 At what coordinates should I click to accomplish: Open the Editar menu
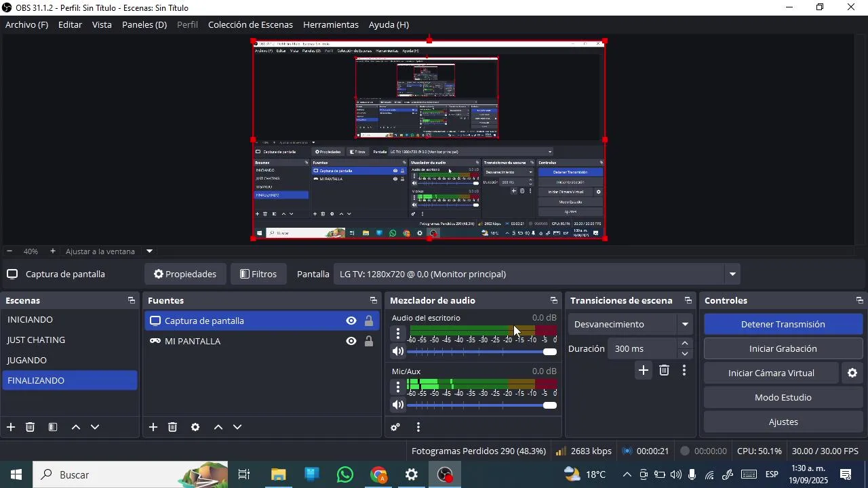70,24
